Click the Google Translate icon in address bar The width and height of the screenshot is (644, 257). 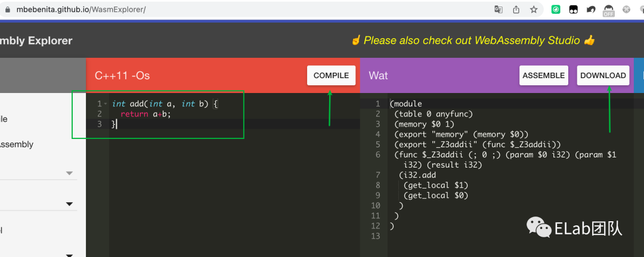(x=498, y=10)
